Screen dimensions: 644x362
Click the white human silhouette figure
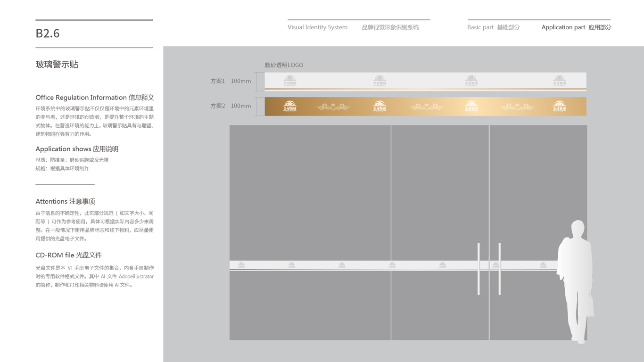(575, 281)
